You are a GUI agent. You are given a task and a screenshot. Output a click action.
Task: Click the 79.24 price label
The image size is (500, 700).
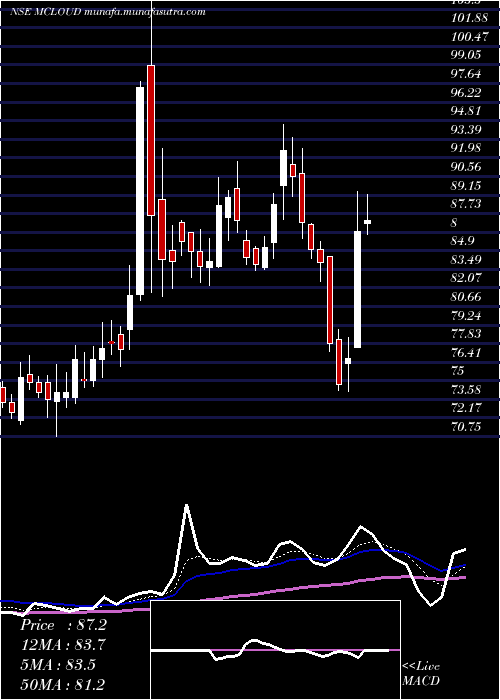(x=466, y=315)
